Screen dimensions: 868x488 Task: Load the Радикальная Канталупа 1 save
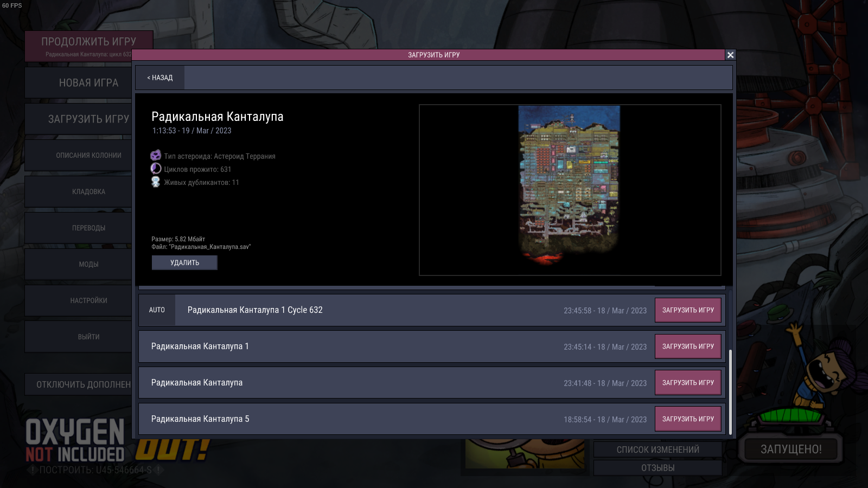click(687, 346)
